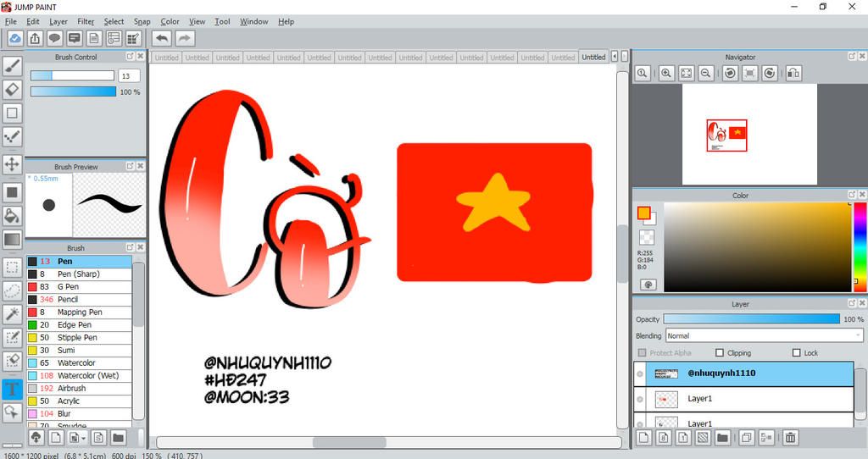Screen dimensions: 868x459
Task: Select the Airbrush brush
Action: coord(79,388)
